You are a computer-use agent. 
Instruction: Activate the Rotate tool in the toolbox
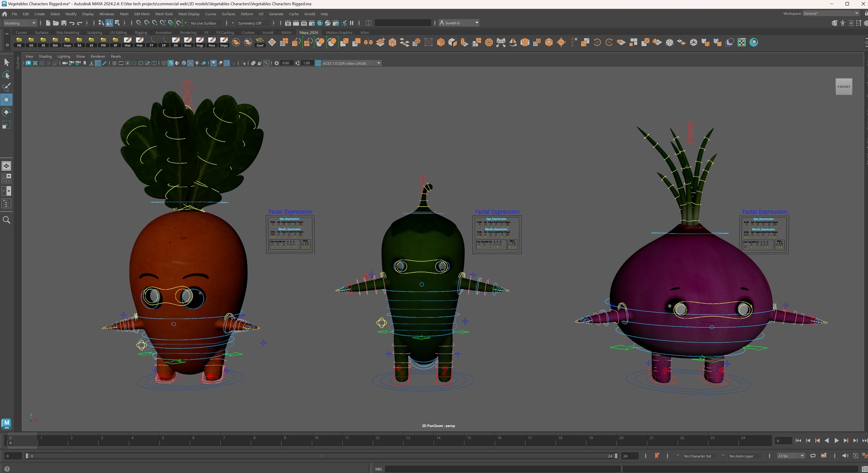click(6, 112)
